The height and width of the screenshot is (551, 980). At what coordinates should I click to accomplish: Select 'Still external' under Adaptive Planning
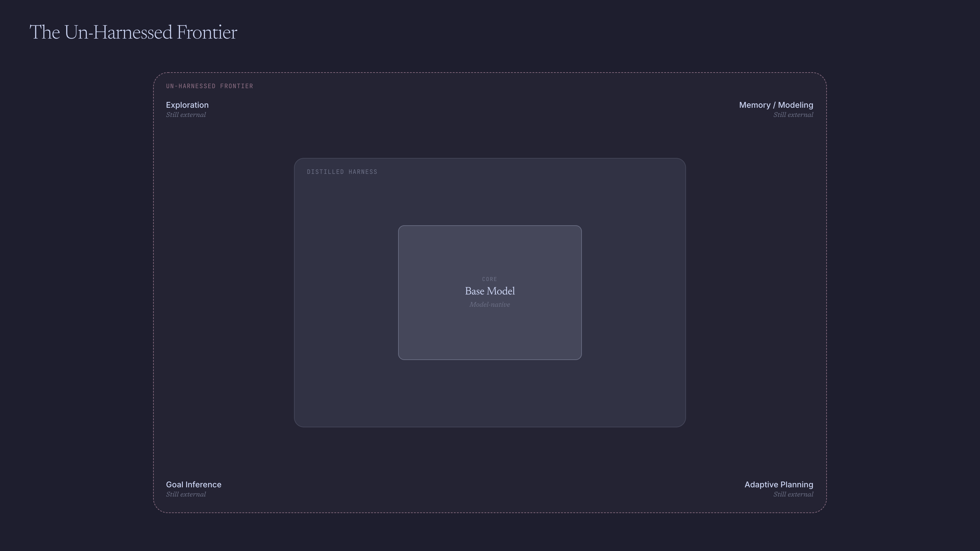(x=793, y=494)
